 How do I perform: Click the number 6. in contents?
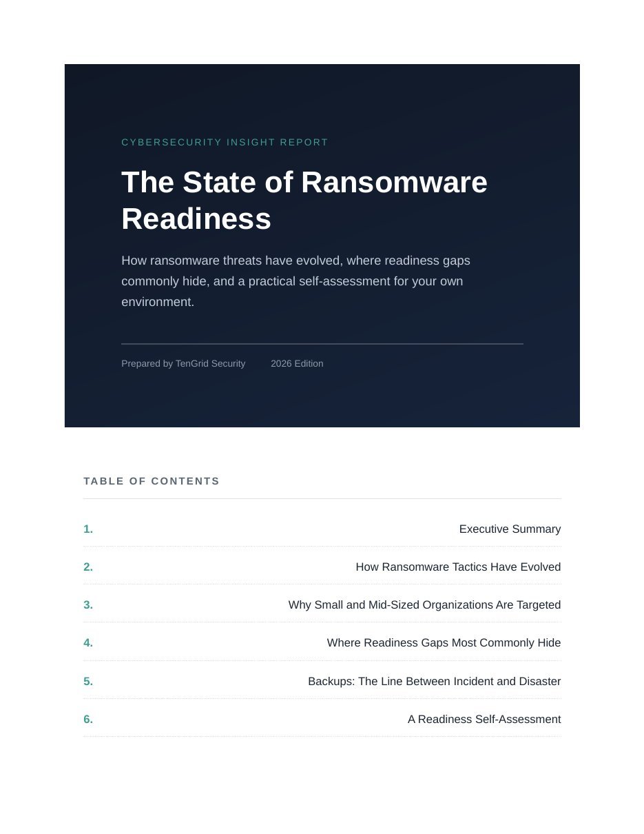point(88,720)
